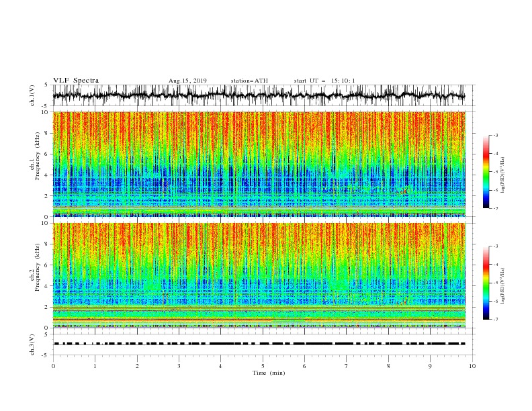Click the "ch.1(V)" waveform axis label
Screen dimensions: 532x411
tap(32, 95)
